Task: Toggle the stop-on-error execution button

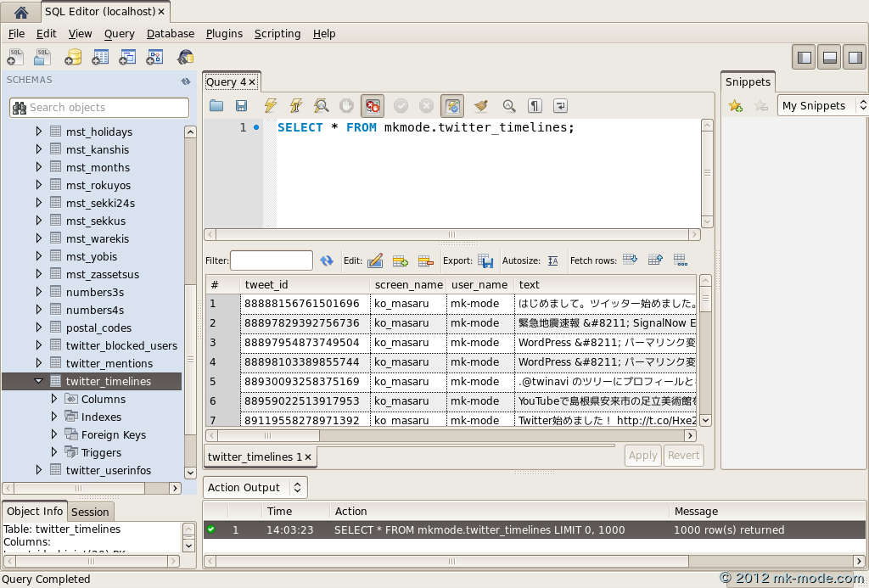Action: pos(372,106)
